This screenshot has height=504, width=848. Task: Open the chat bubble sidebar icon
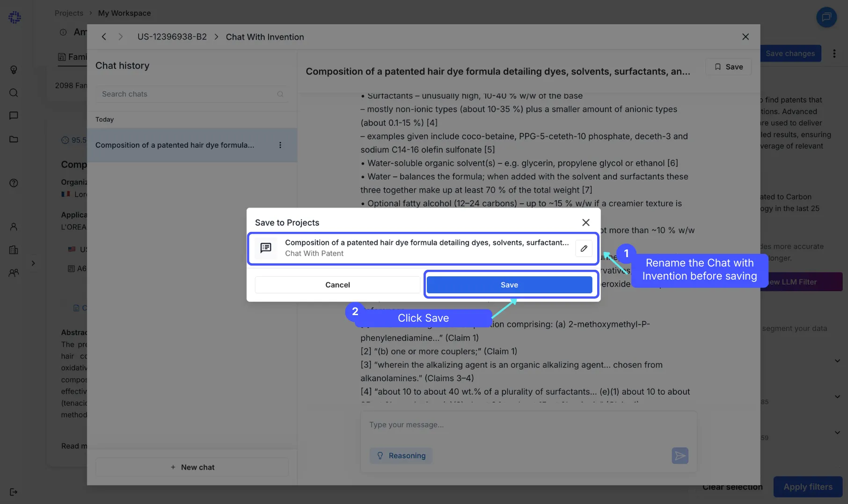pyautogui.click(x=14, y=115)
